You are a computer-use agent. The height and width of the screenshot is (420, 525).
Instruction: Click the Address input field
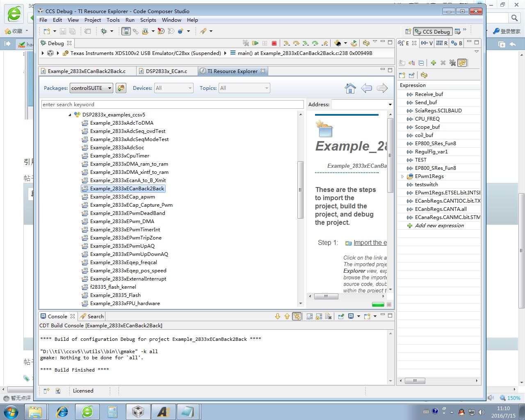(x=359, y=105)
